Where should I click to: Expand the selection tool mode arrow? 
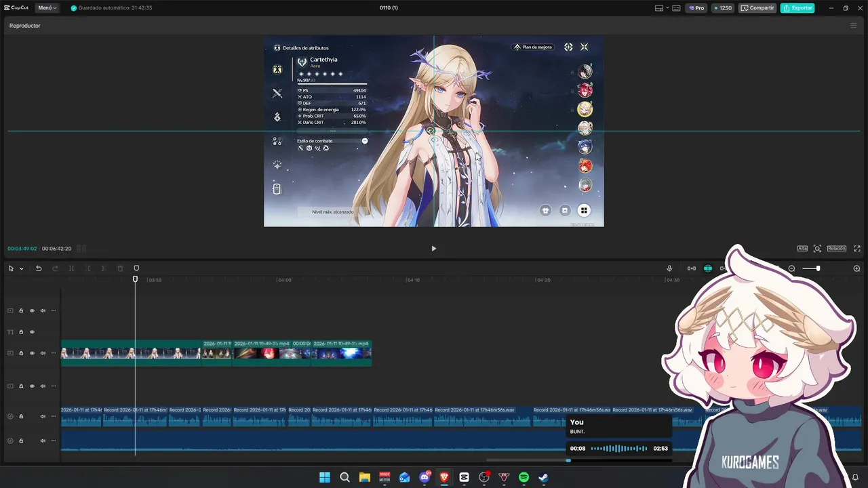point(21,269)
